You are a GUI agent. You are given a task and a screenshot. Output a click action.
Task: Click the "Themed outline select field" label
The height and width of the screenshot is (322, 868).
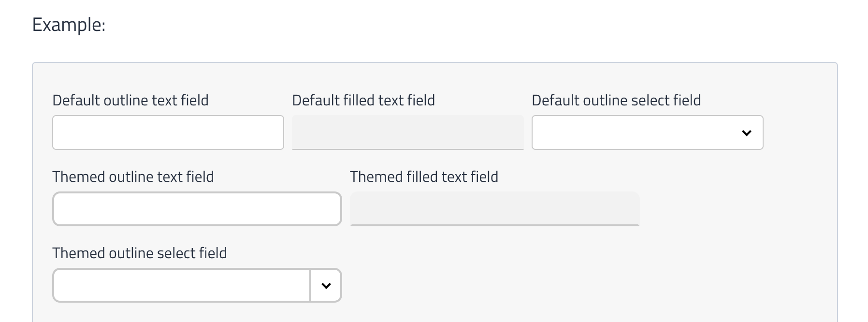139,253
